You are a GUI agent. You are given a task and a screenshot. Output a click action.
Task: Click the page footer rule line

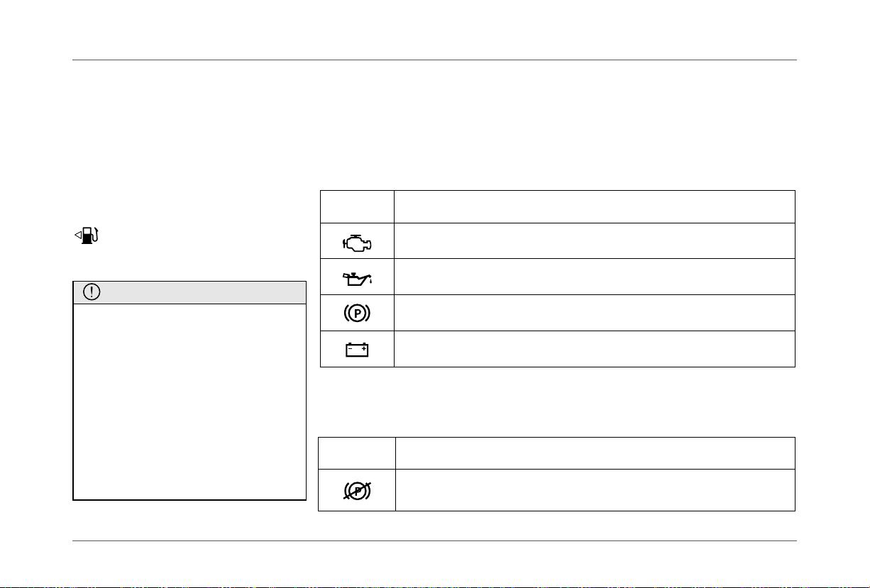(x=435, y=541)
